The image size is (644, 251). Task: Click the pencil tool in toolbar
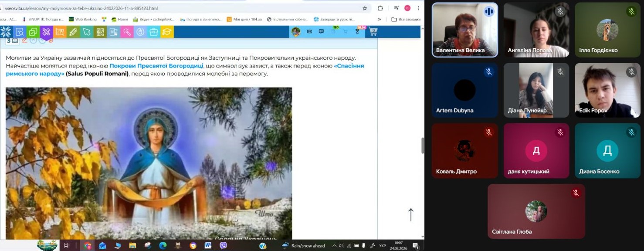pyautogui.click(x=73, y=32)
